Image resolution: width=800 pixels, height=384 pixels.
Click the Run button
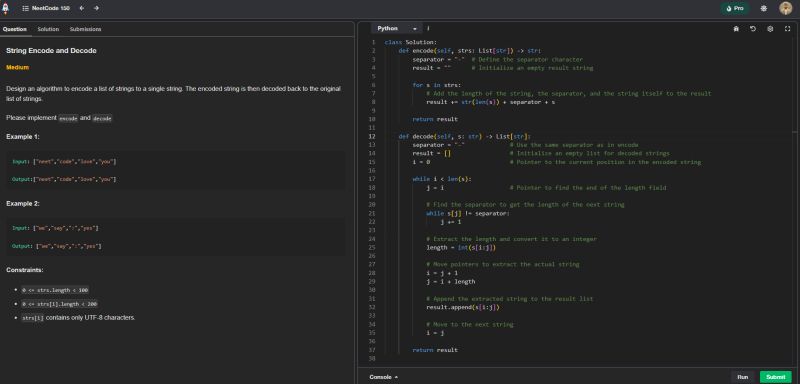coord(743,377)
